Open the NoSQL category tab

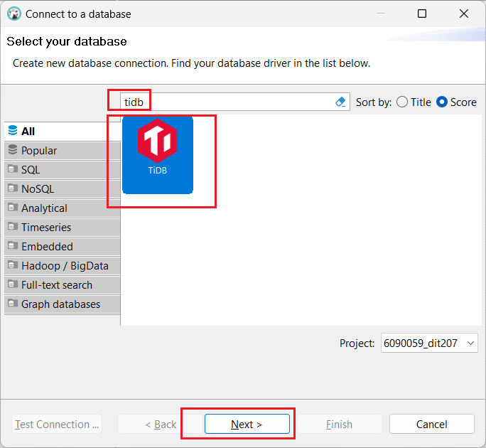click(x=63, y=189)
